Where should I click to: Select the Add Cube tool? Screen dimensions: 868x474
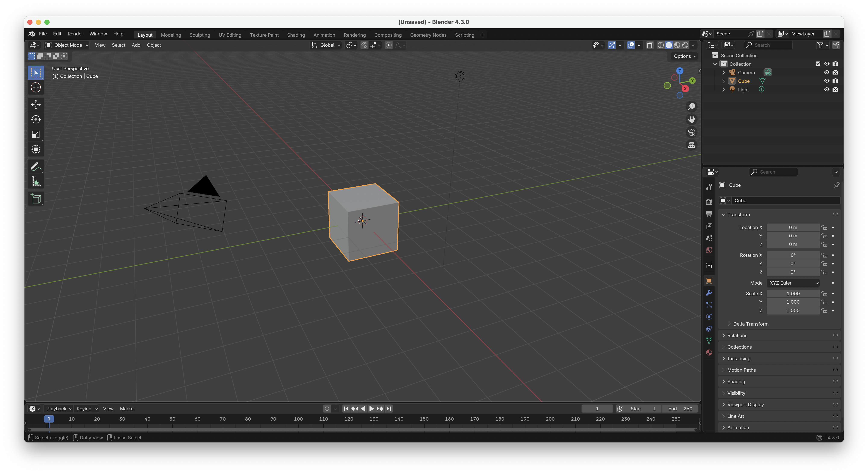click(36, 199)
